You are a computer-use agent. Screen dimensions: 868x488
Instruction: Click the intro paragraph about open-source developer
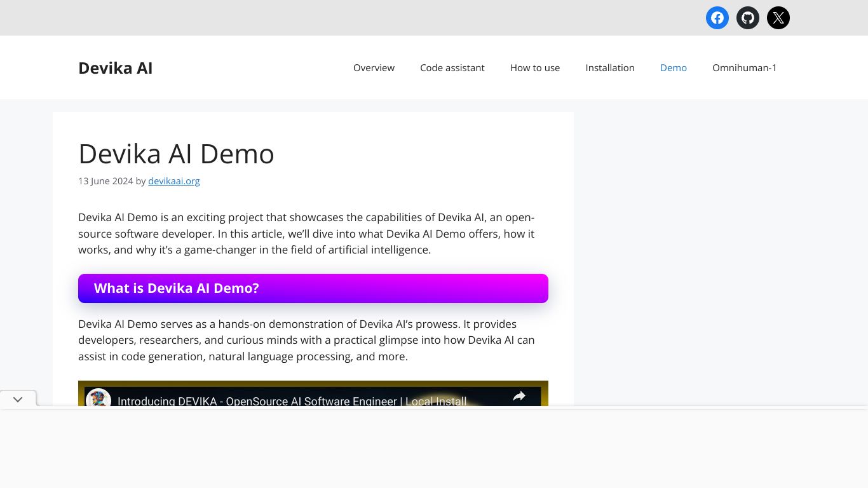click(x=306, y=234)
